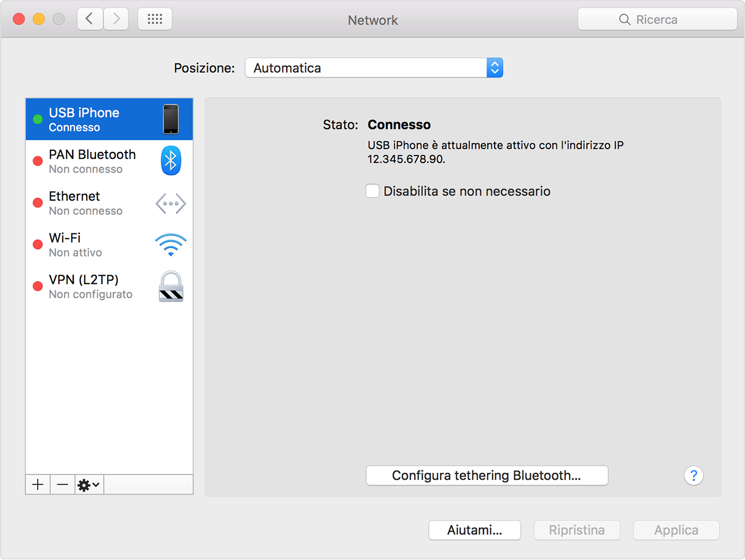Click "Configura tethering Bluetooth…" button

[x=487, y=476]
